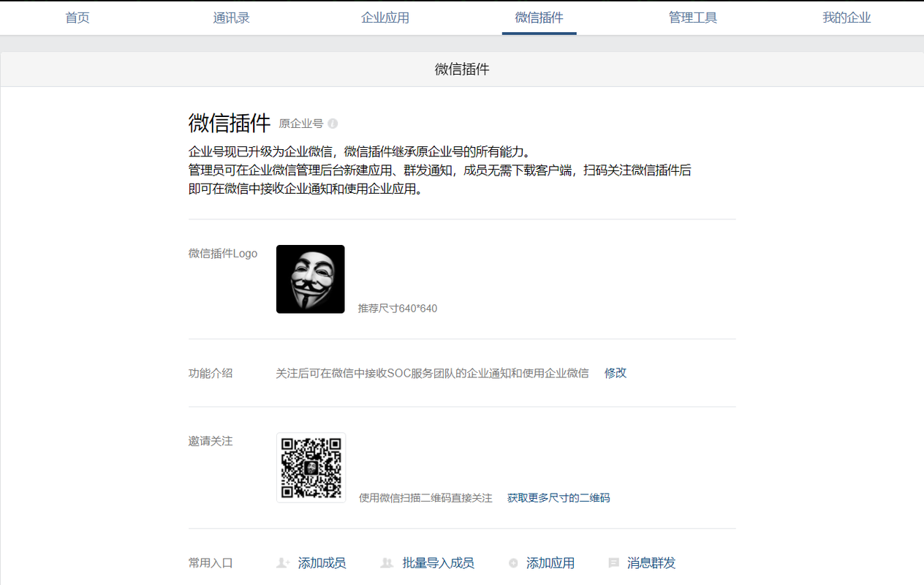Select the 微信插件 tab in top navigation
The image size is (924, 585).
point(539,18)
